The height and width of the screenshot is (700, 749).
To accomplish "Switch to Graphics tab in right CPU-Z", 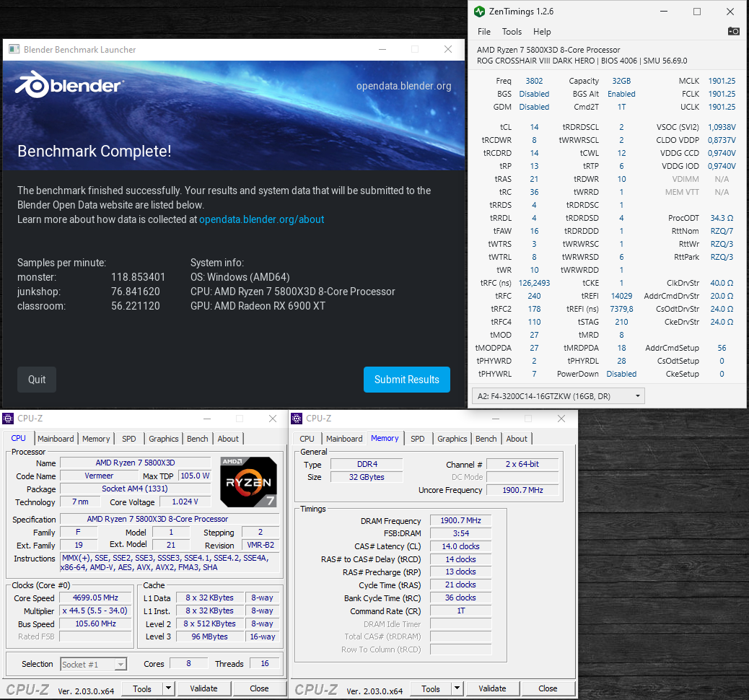I will coord(452,439).
